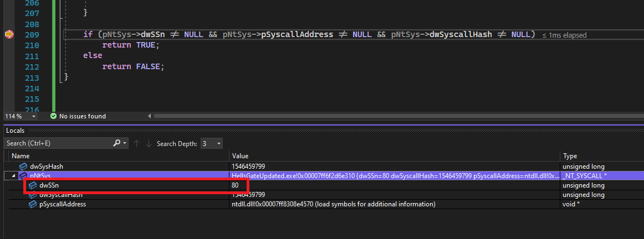Collapse the pNtSys tree node
This screenshot has height=239, width=644.
(x=14, y=176)
